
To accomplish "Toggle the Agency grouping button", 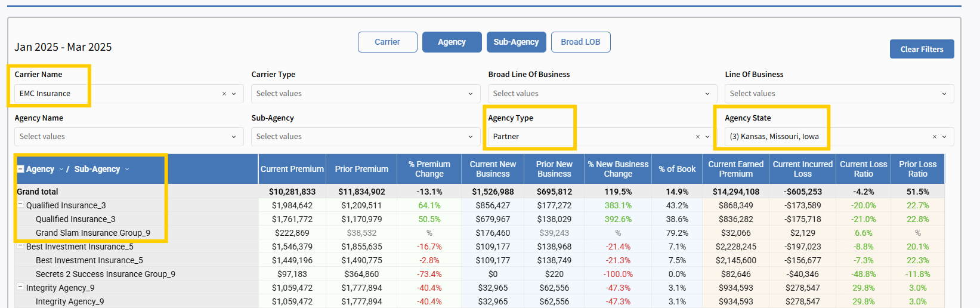I will [452, 42].
